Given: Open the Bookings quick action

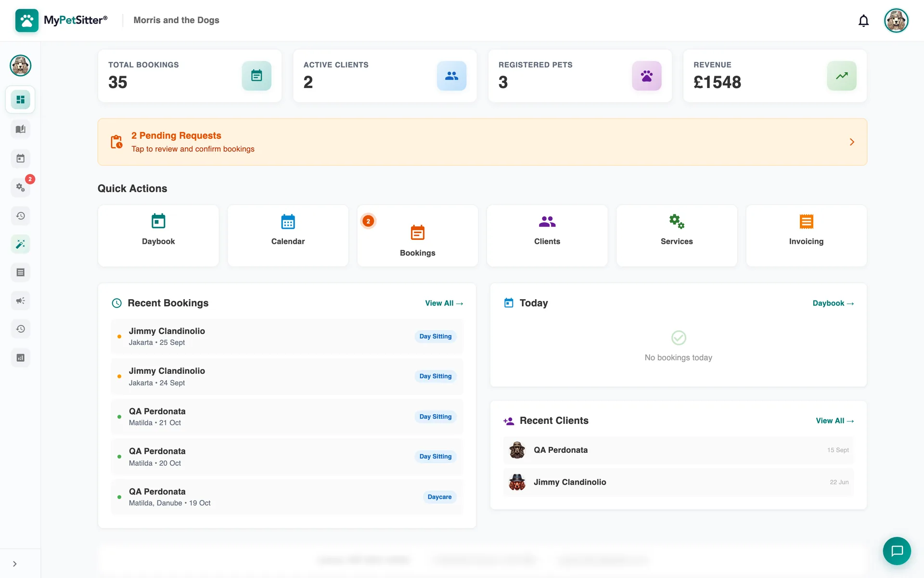Looking at the screenshot, I should point(418,236).
